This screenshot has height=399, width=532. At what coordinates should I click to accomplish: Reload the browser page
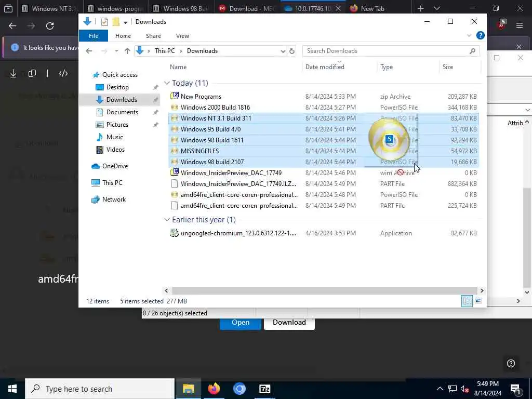tap(50, 26)
